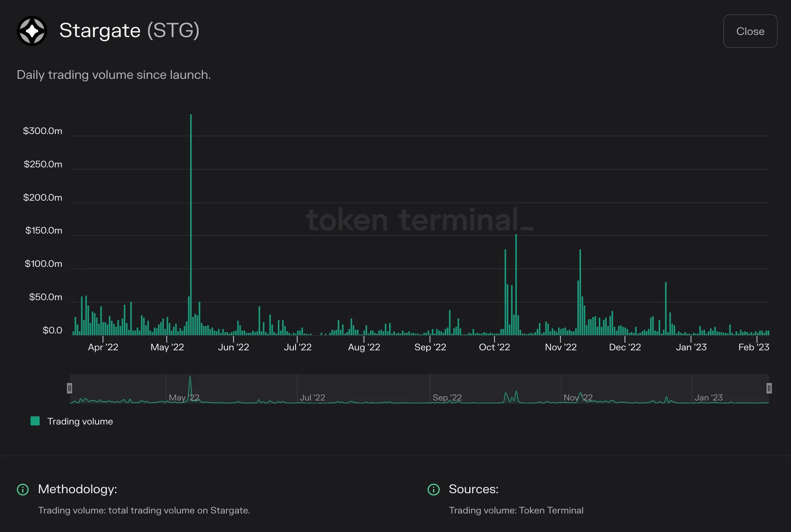Screen dimensions: 791x532
Task: Click the navigator's Sep '22 label
Action: [447, 398]
